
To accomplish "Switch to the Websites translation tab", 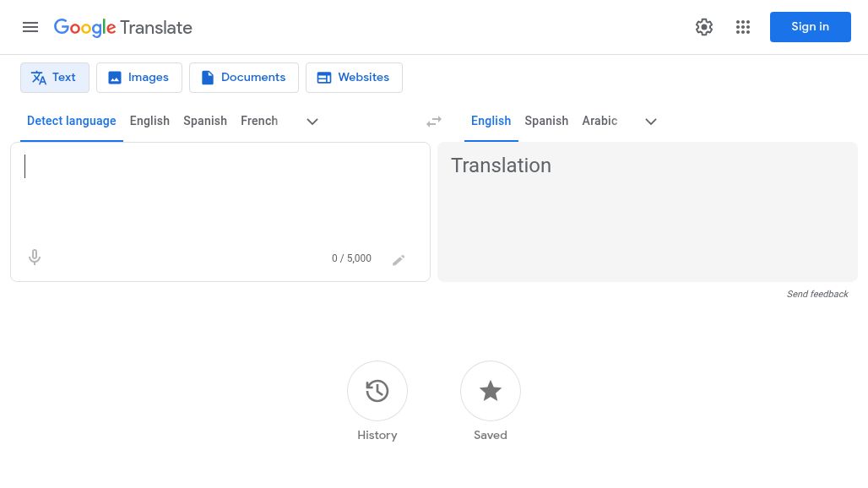I will [x=354, y=77].
